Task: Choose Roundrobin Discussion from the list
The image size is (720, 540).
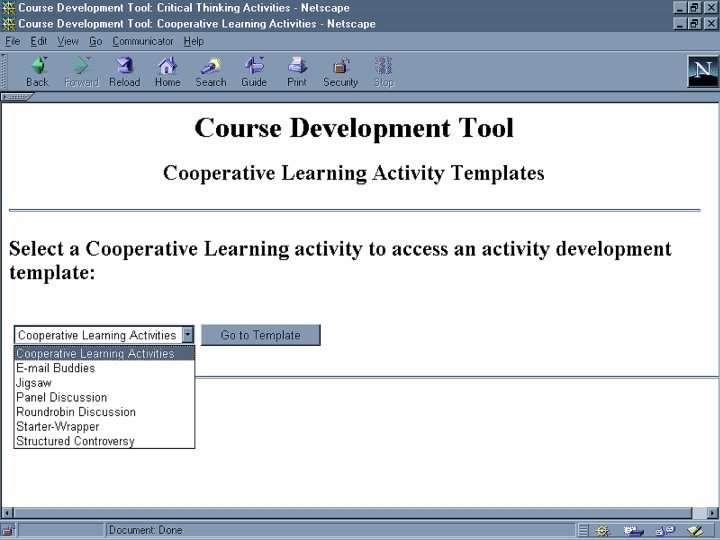Action: point(104,412)
